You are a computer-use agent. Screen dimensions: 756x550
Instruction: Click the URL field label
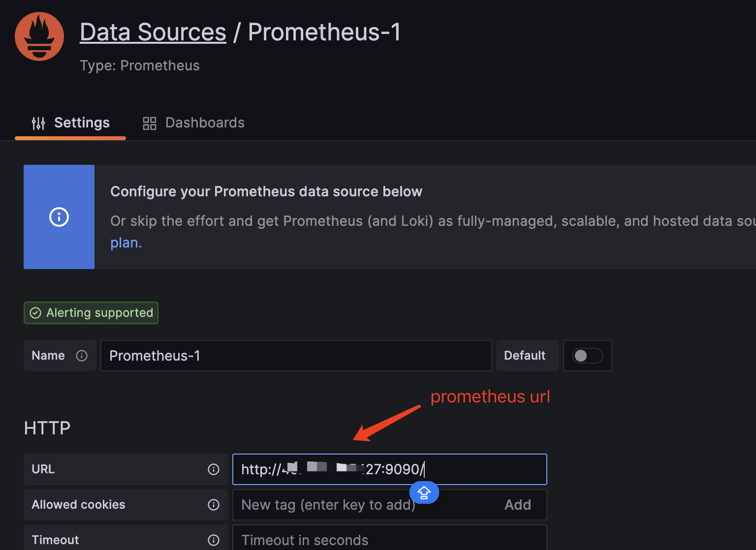click(43, 469)
